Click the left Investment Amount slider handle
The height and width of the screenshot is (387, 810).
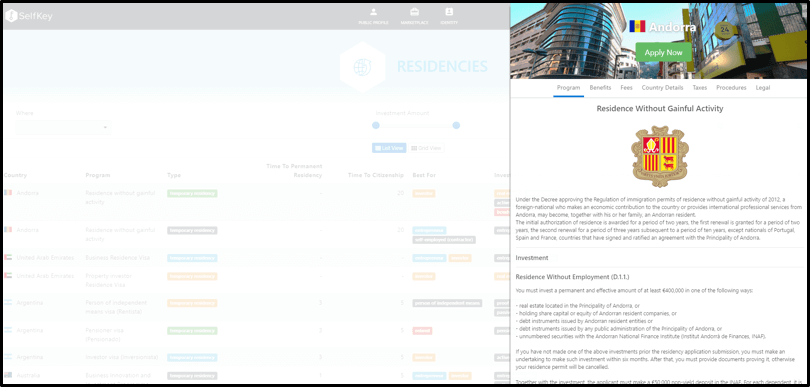[x=376, y=126]
